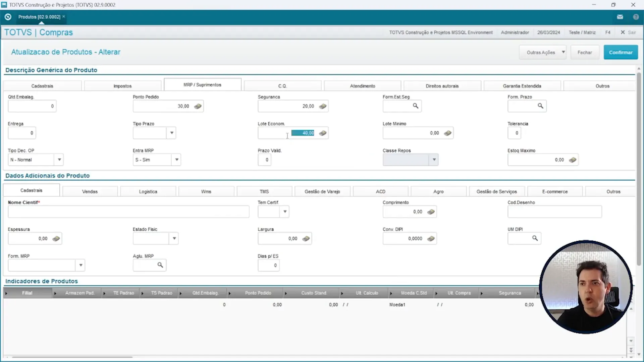Open the calculator for Ponto Pedido field

[198, 106]
